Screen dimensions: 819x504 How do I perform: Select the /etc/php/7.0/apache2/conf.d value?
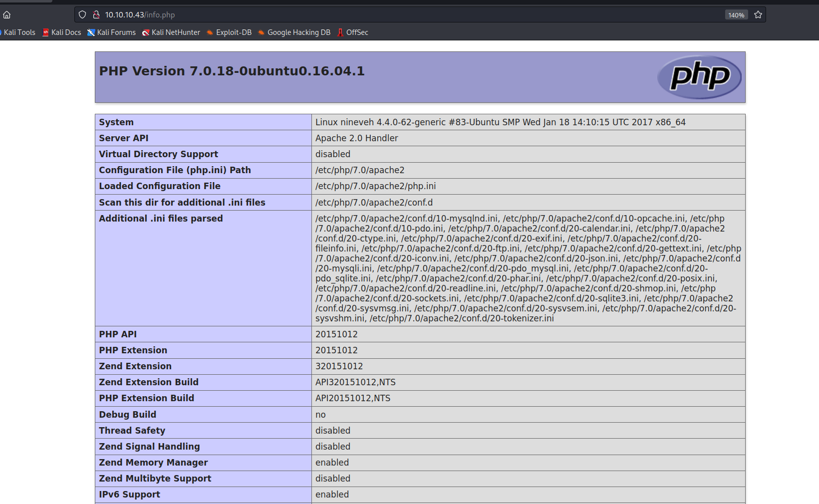374,203
